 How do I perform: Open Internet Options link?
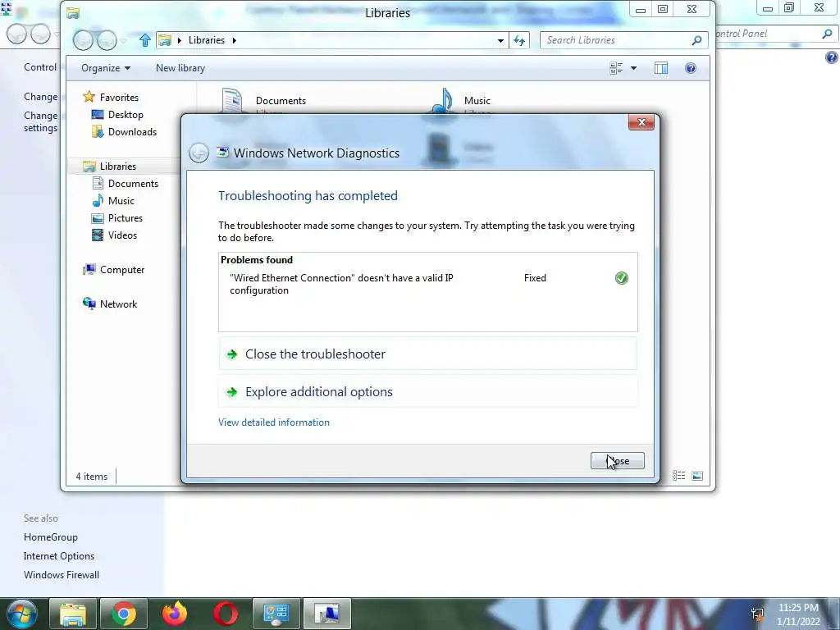(x=59, y=556)
